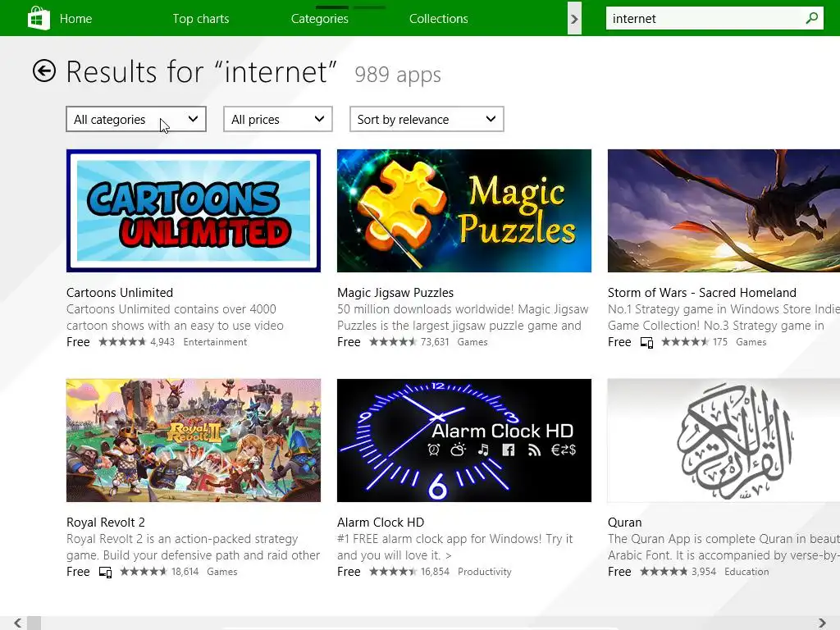
Task: Open the Alarm Clock HD thumbnail
Action: point(464,441)
